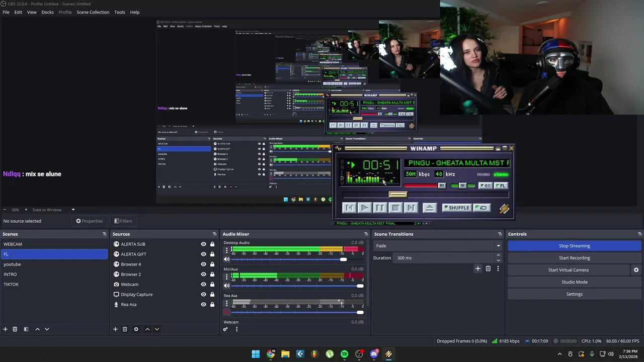Open the Edit menu
The height and width of the screenshot is (362, 644).
pyautogui.click(x=18, y=12)
